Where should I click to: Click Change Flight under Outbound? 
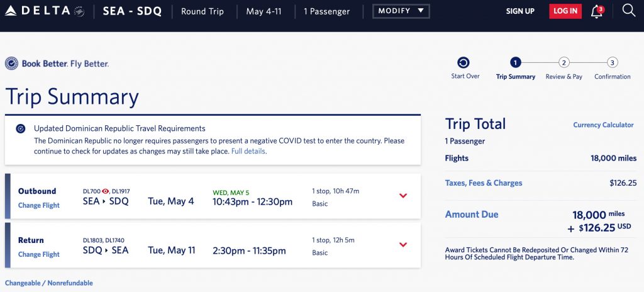pos(39,205)
